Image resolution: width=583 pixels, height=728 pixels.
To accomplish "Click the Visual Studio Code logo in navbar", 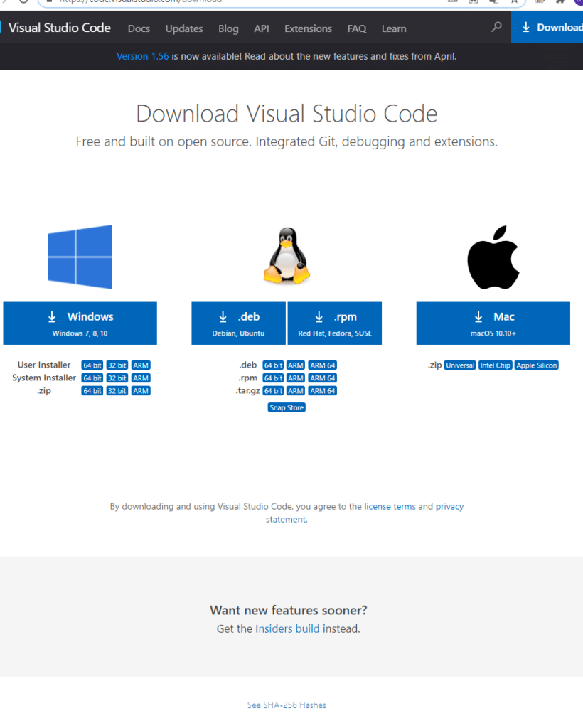I will (59, 28).
